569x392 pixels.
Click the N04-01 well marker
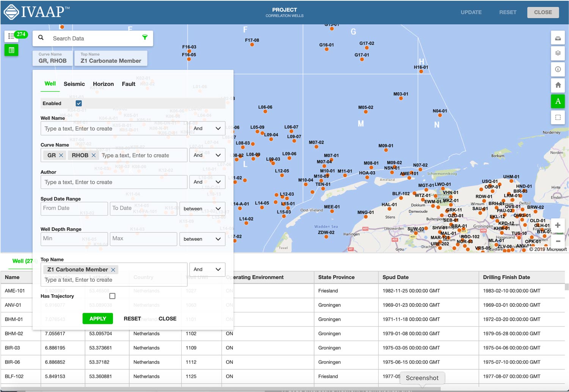coord(440,116)
